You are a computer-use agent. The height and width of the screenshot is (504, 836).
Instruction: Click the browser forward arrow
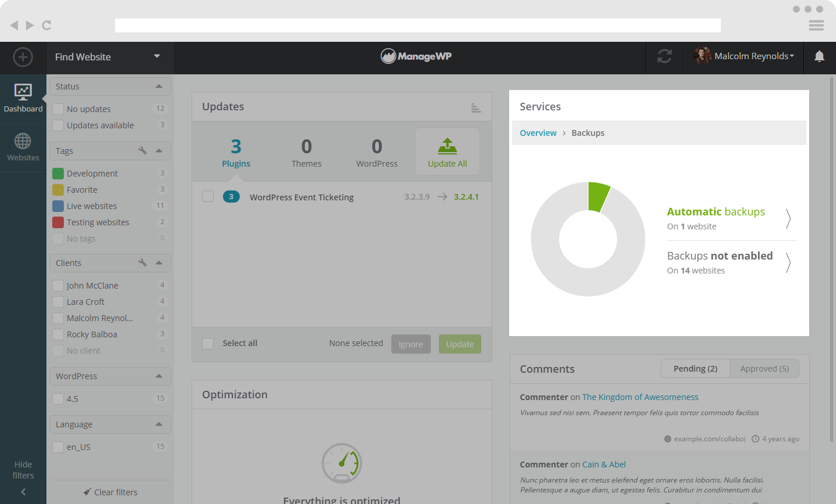click(x=30, y=25)
